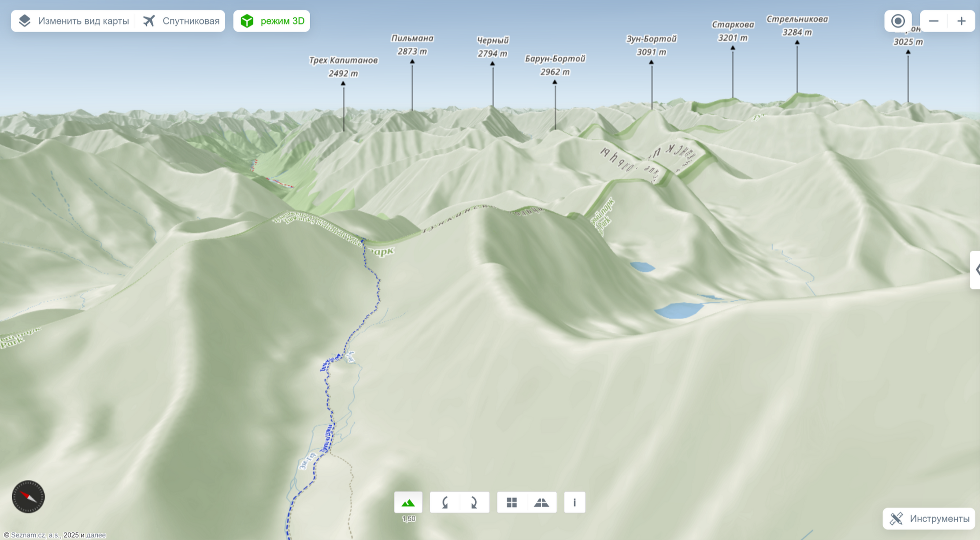980x540 pixels.
Task: Open Изменить вид карты map layers
Action: click(x=74, y=21)
